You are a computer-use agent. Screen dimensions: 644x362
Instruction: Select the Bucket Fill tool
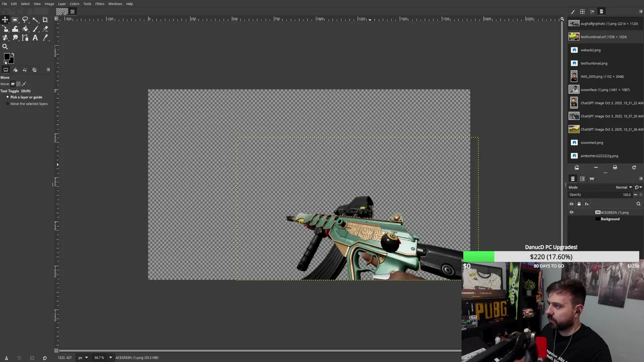(x=25, y=29)
